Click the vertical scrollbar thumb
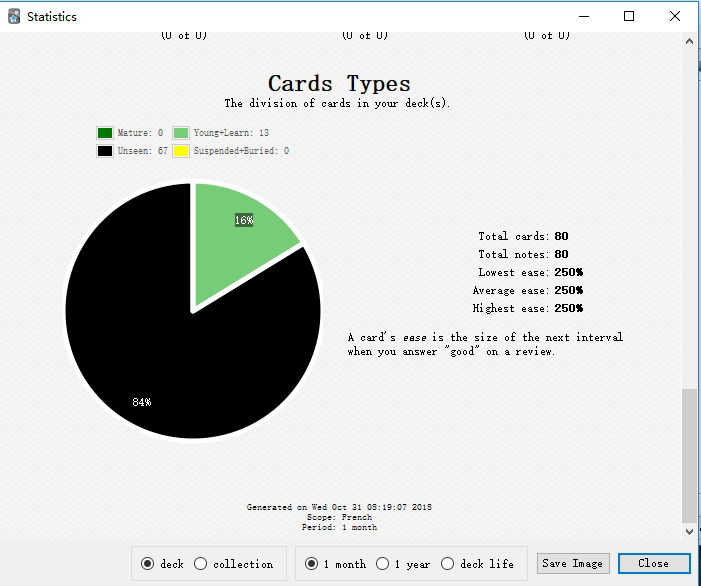Screen dimensions: 701x586 689,455
